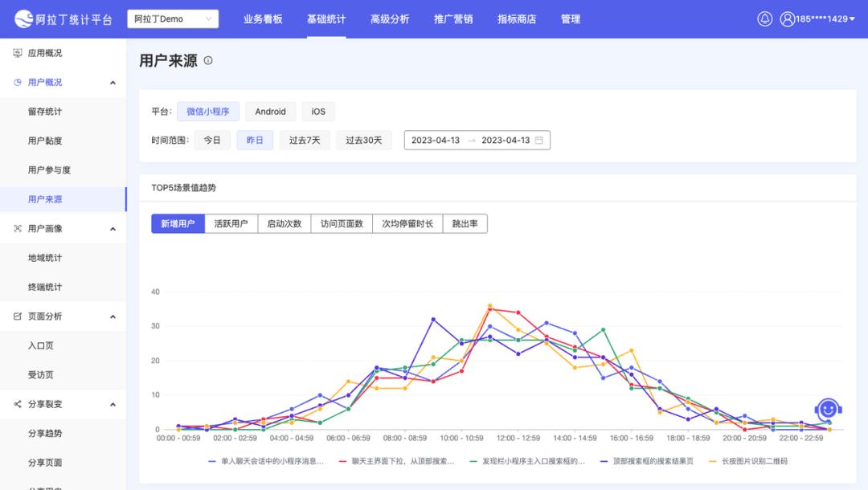Image resolution: width=868 pixels, height=490 pixels.
Task: Switch platform to Android
Action: tap(270, 112)
